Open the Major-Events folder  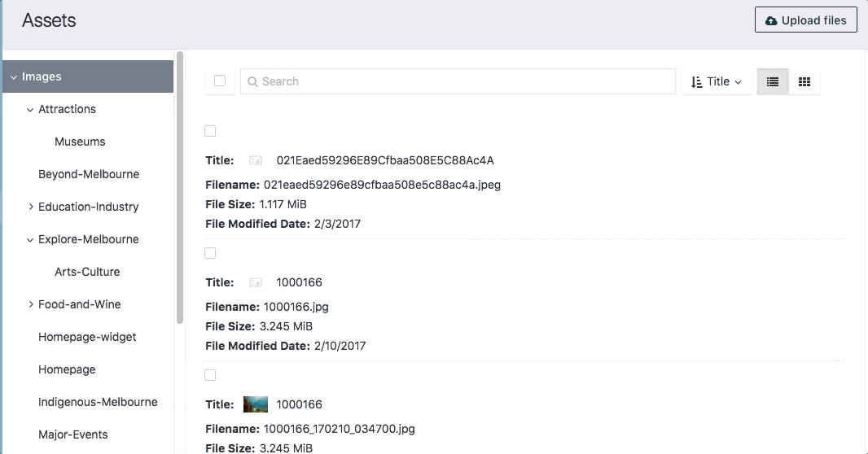coord(73,434)
